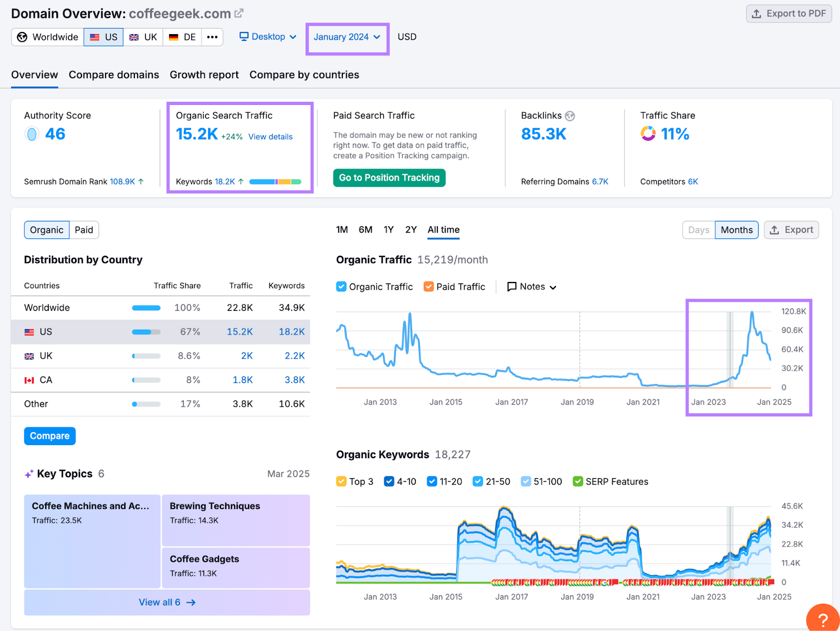
Task: Open the View details link for organic traffic
Action: tap(270, 136)
